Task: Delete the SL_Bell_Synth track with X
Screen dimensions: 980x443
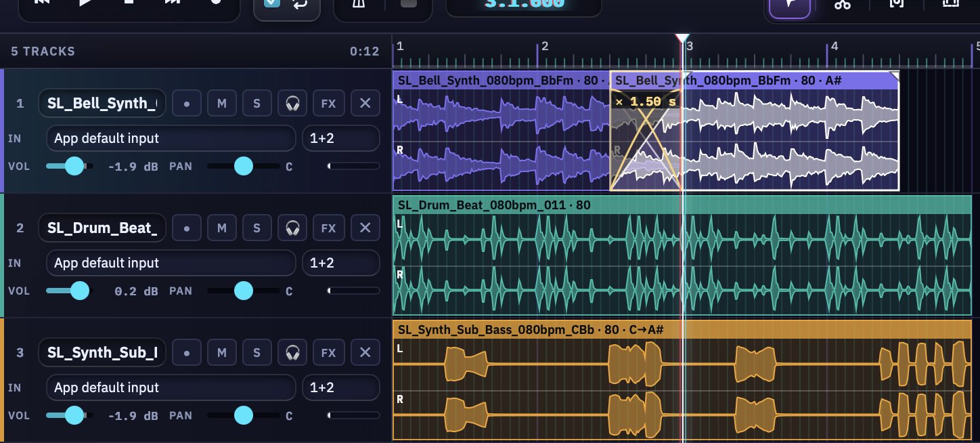Action: 365,104
